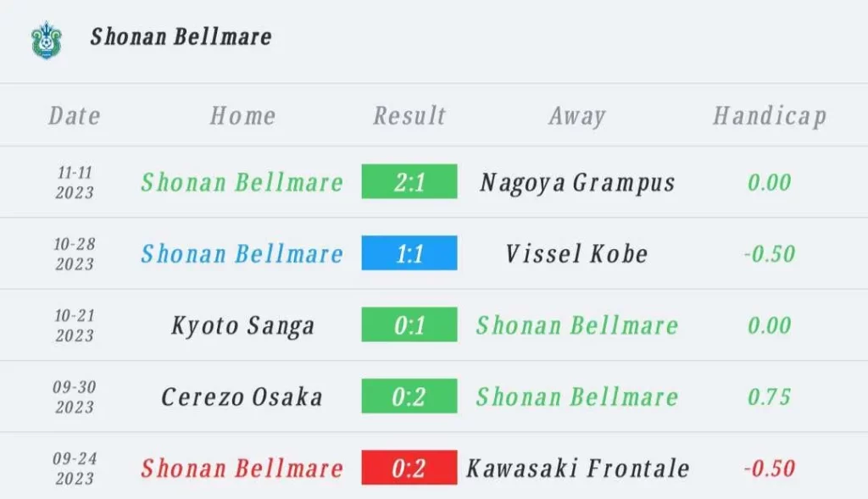Click Vissel Kobe away team name

coord(576,253)
